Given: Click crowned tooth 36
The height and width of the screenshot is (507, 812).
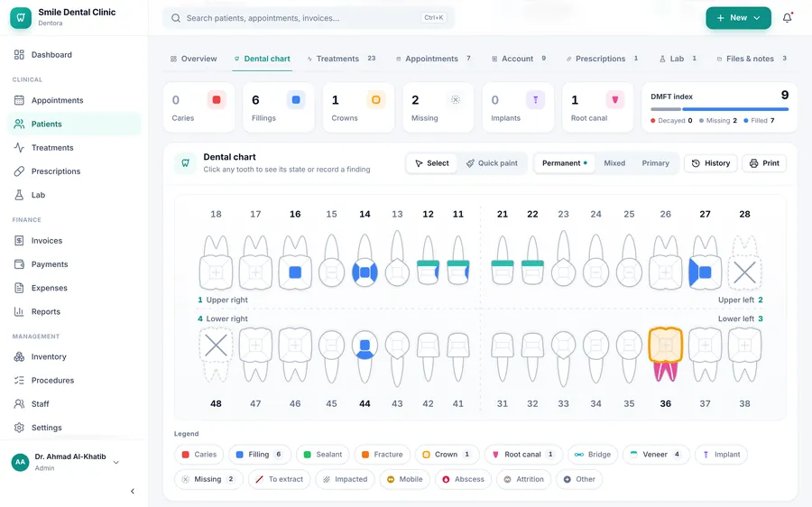Looking at the screenshot, I should (666, 355).
